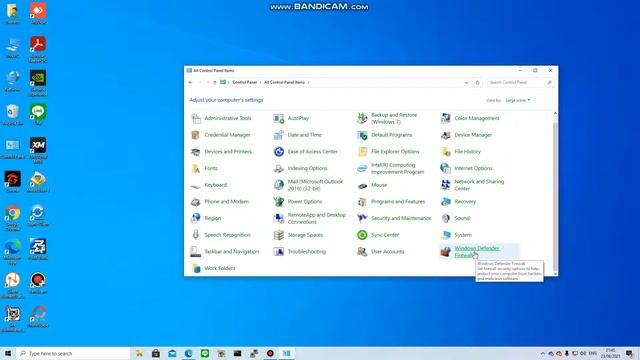Open Mouse settings icon
The image size is (640, 360).
(362, 185)
